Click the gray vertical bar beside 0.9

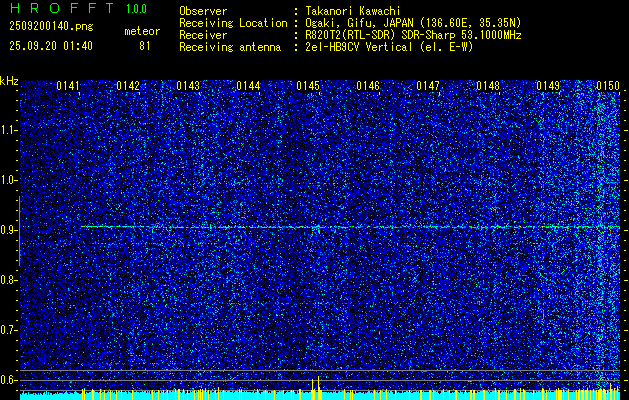(x=19, y=231)
